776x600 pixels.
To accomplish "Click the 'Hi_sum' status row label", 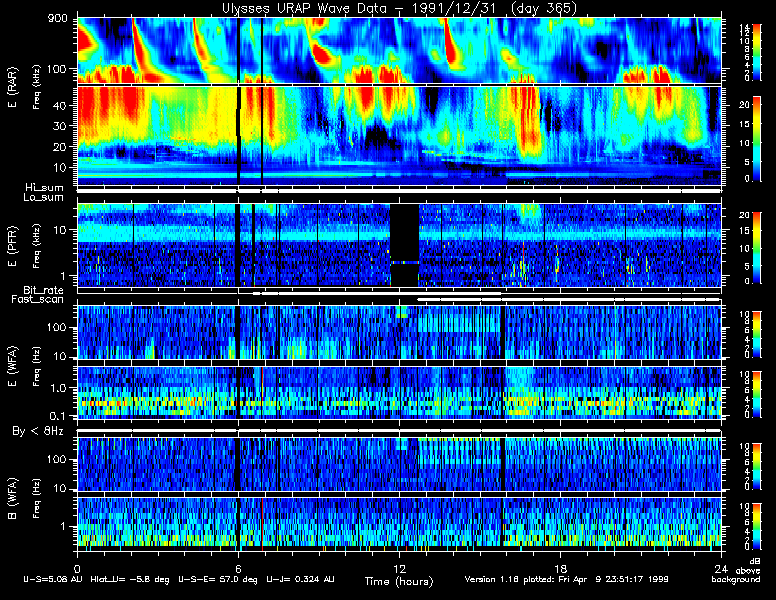I will 44,188.
